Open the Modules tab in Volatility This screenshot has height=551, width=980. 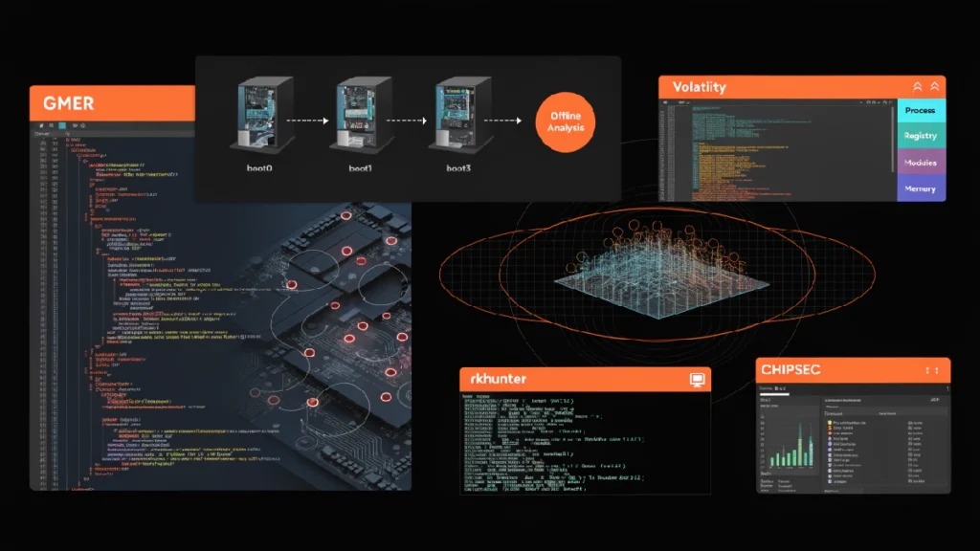click(x=921, y=163)
